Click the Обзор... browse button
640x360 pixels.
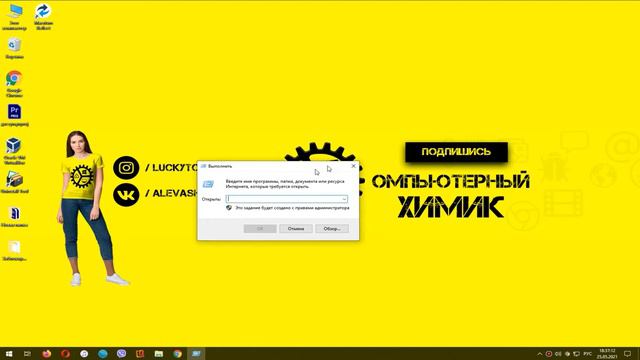pos(332,229)
